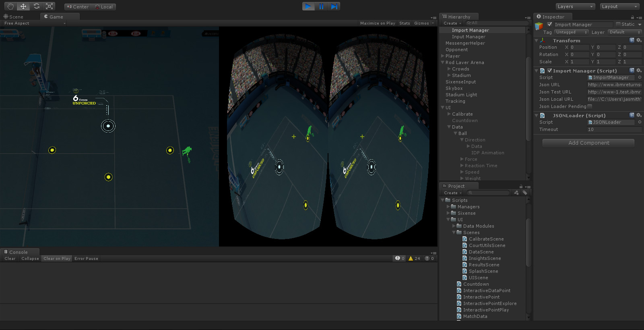Click the Step frame button
The height and width of the screenshot is (330, 644).
coord(334,6)
